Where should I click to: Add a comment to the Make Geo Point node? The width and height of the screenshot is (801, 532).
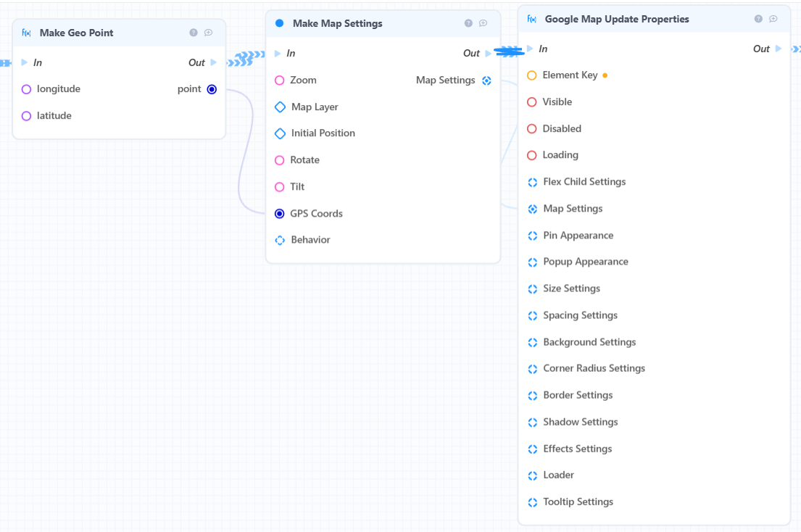[209, 33]
